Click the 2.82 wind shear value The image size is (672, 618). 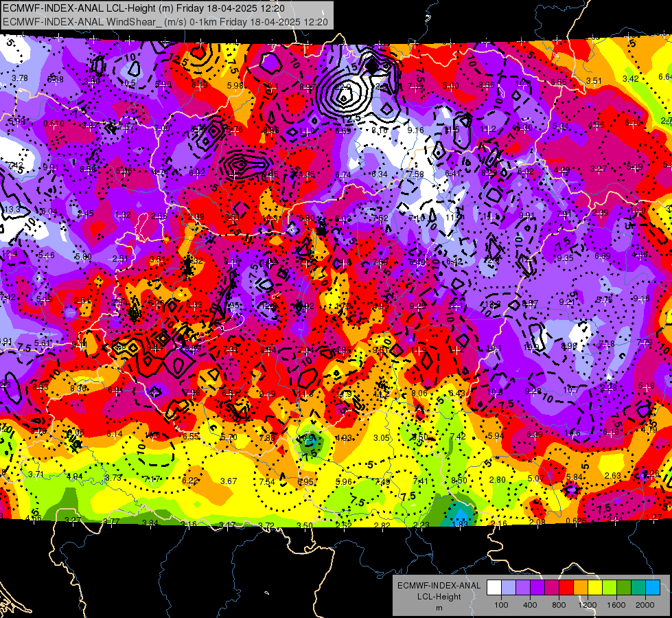[382, 525]
